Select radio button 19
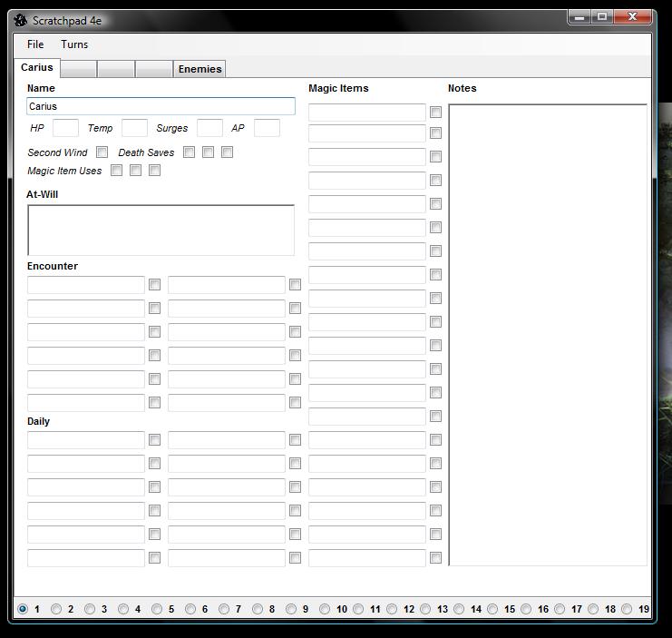The height and width of the screenshot is (638, 672). pyautogui.click(x=627, y=609)
